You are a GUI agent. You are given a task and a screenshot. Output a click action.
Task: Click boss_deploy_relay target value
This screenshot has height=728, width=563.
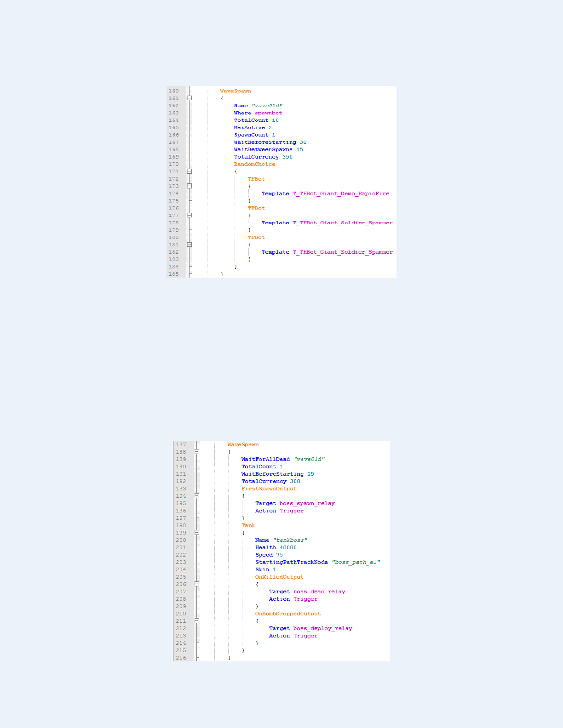point(323,629)
